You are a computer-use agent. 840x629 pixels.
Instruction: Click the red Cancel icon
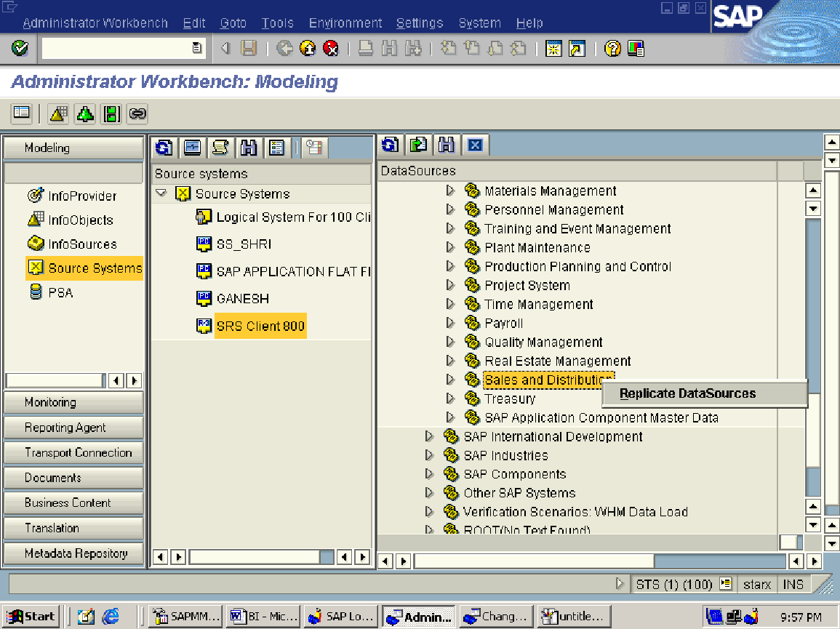tap(332, 49)
